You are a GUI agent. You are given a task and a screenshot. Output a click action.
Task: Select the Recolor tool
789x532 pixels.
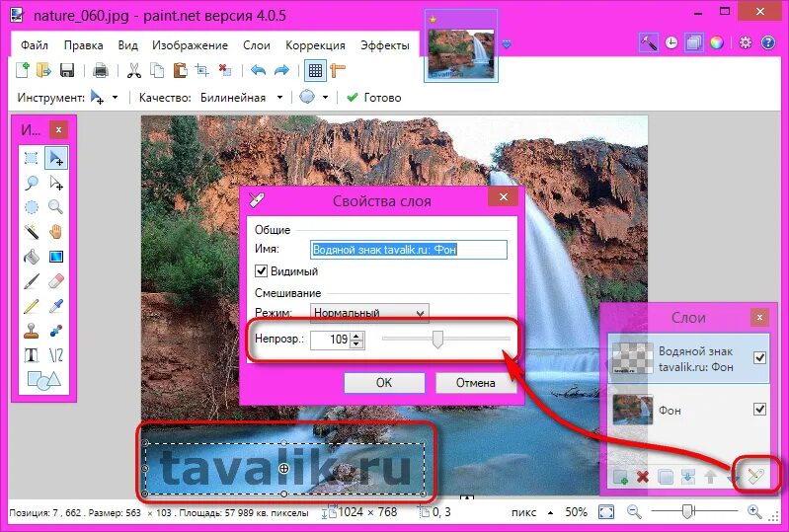point(56,331)
